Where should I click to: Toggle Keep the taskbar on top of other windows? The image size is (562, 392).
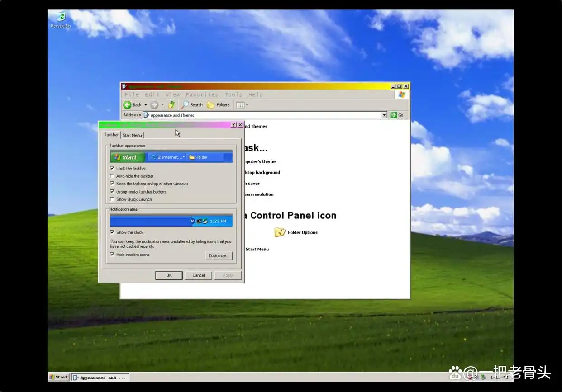(112, 184)
